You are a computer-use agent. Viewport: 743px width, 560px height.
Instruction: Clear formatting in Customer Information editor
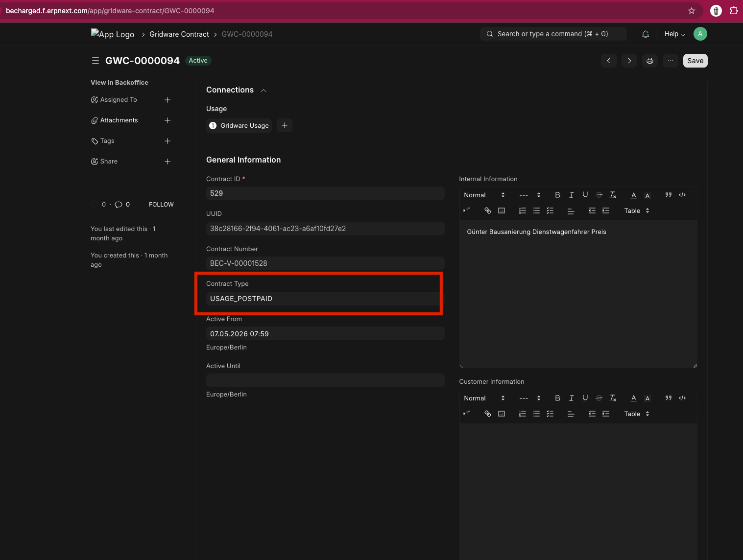point(613,398)
